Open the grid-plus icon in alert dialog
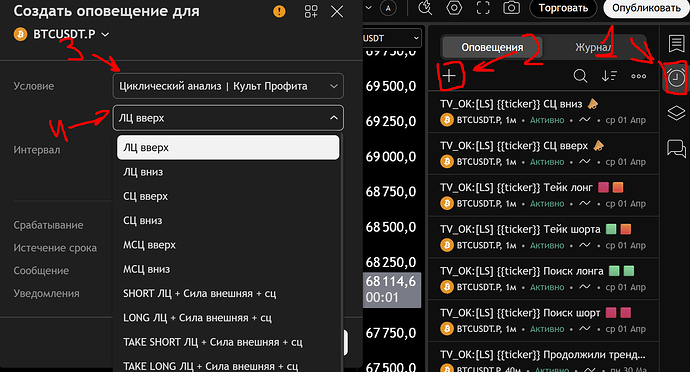 [311, 11]
